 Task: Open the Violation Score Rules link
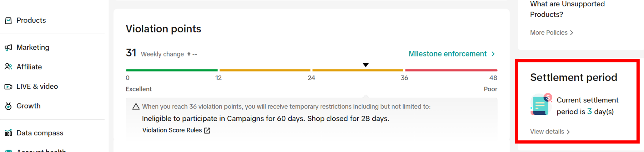tap(172, 130)
